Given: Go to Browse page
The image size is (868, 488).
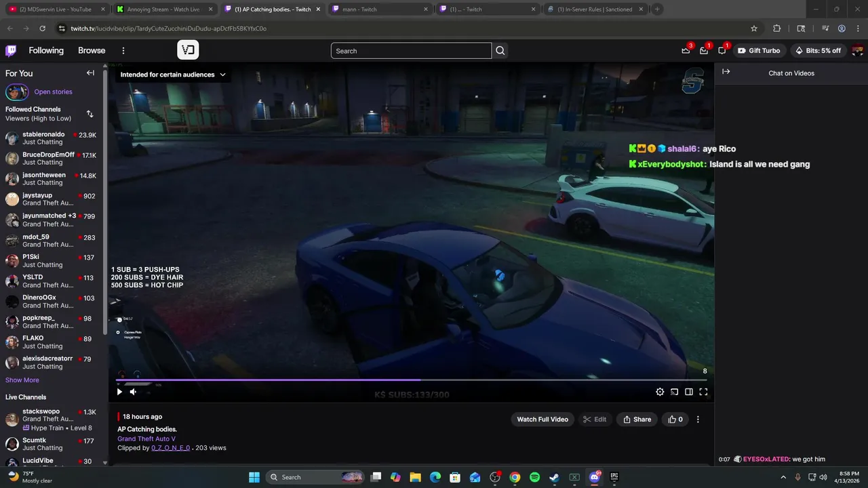Looking at the screenshot, I should click(92, 51).
